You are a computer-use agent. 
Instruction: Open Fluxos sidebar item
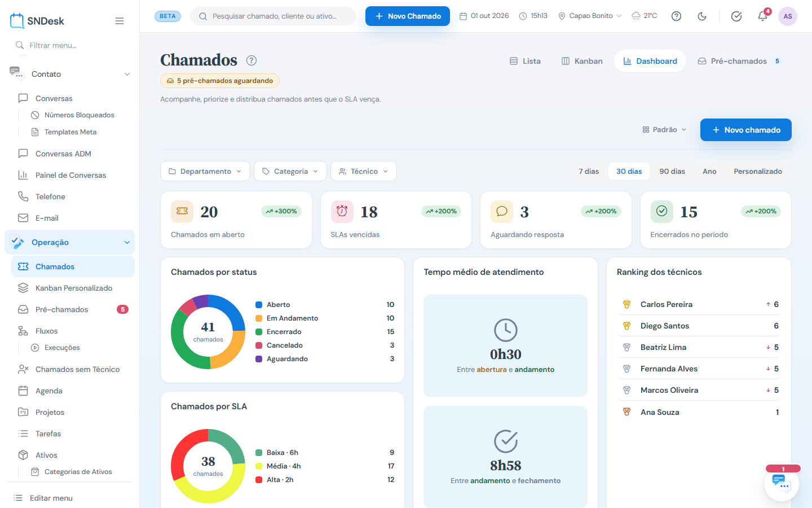73,331
